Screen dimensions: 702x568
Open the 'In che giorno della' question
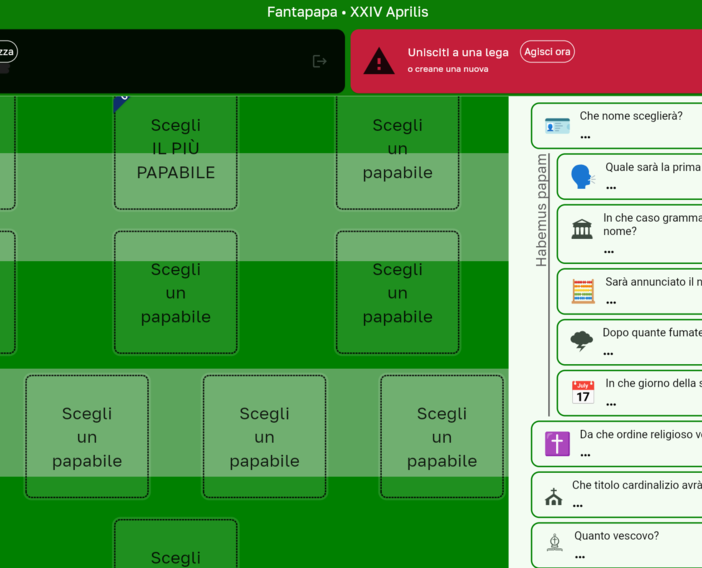[629, 393]
